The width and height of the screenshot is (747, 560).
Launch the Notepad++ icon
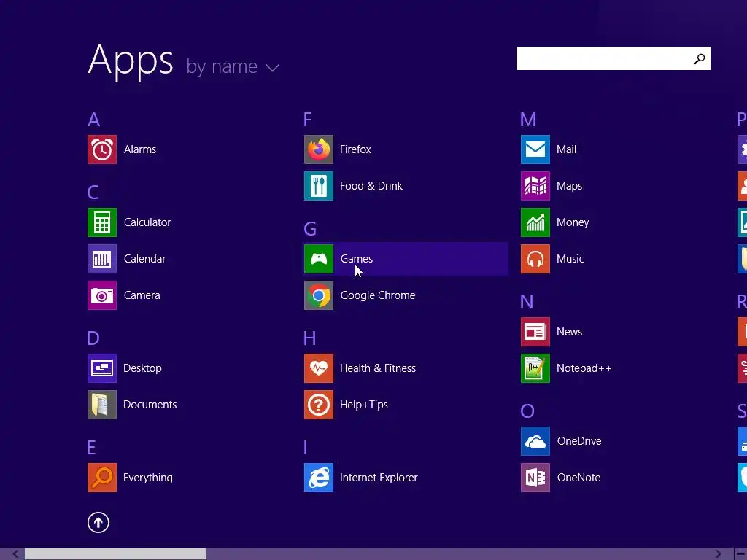coord(535,368)
